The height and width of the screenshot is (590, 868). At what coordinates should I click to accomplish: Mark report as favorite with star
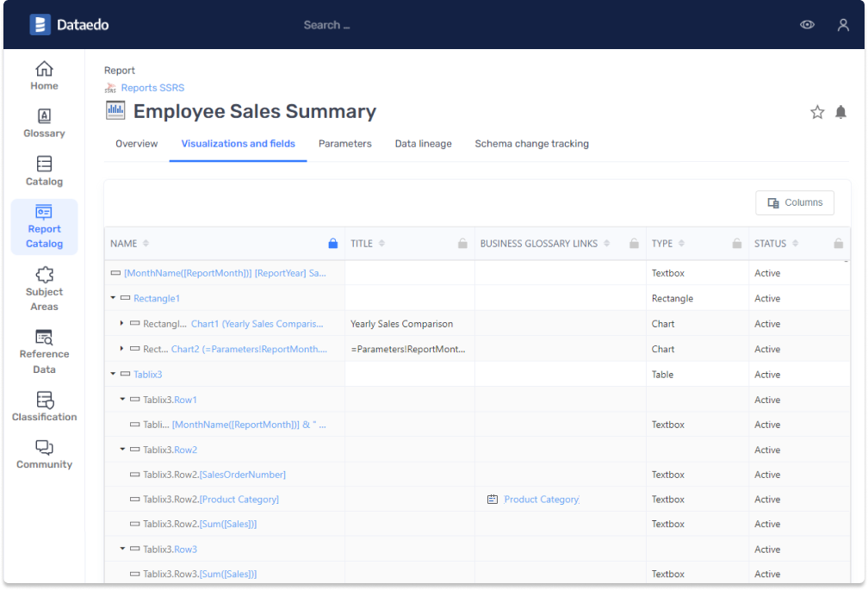[x=817, y=112]
